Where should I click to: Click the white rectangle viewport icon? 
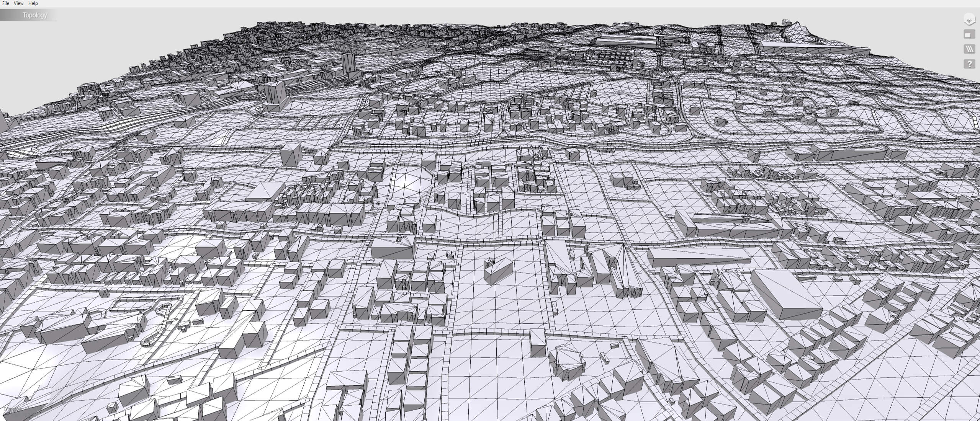pos(969,35)
